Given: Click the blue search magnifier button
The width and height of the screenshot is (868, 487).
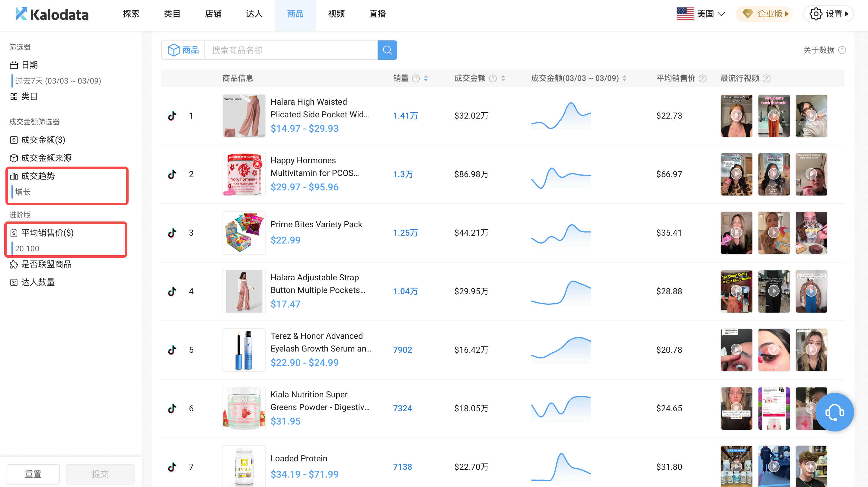Looking at the screenshot, I should point(387,50).
